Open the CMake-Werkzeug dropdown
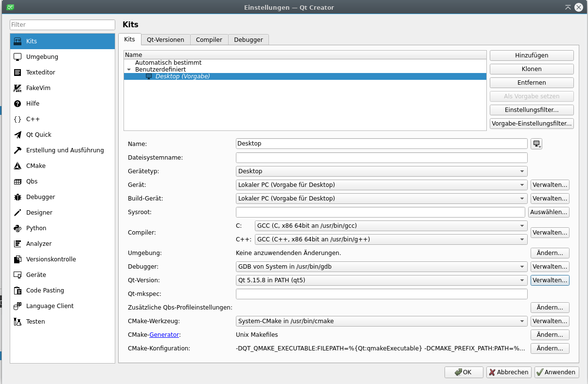Viewport: 588px width, 384px height. 381,321
